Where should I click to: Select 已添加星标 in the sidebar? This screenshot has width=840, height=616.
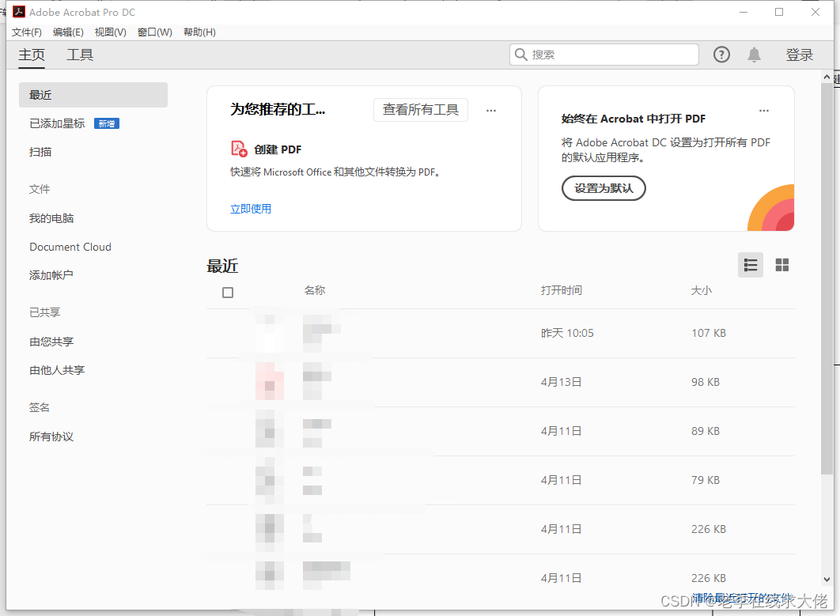point(57,123)
